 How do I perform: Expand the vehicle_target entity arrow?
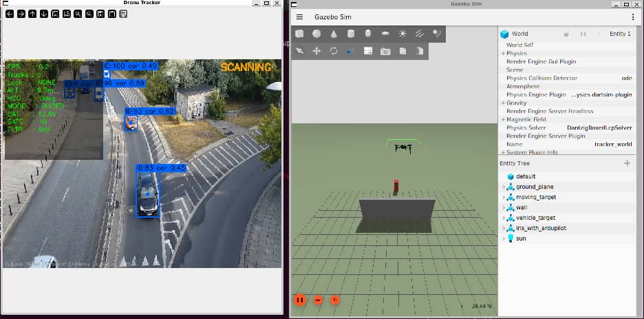(504, 218)
